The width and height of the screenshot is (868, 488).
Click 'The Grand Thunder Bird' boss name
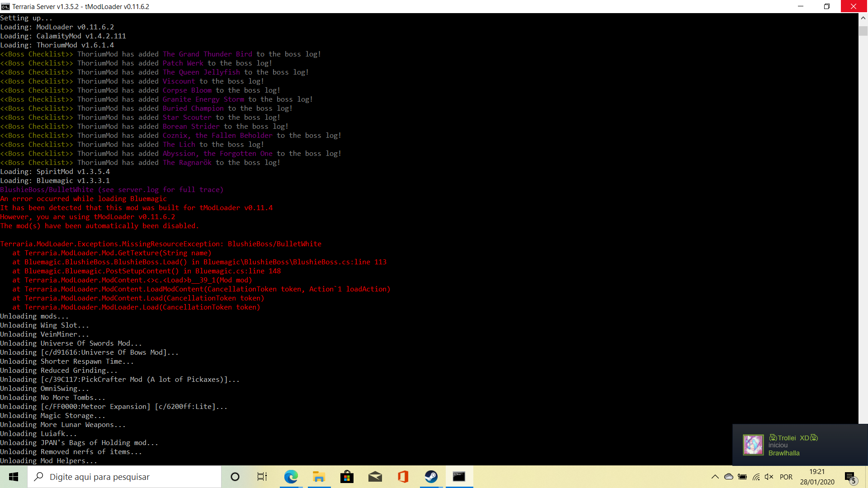[208, 54]
